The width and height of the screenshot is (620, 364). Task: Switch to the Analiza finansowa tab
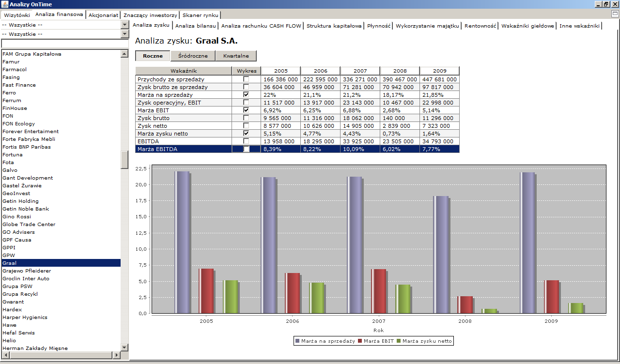(x=59, y=15)
